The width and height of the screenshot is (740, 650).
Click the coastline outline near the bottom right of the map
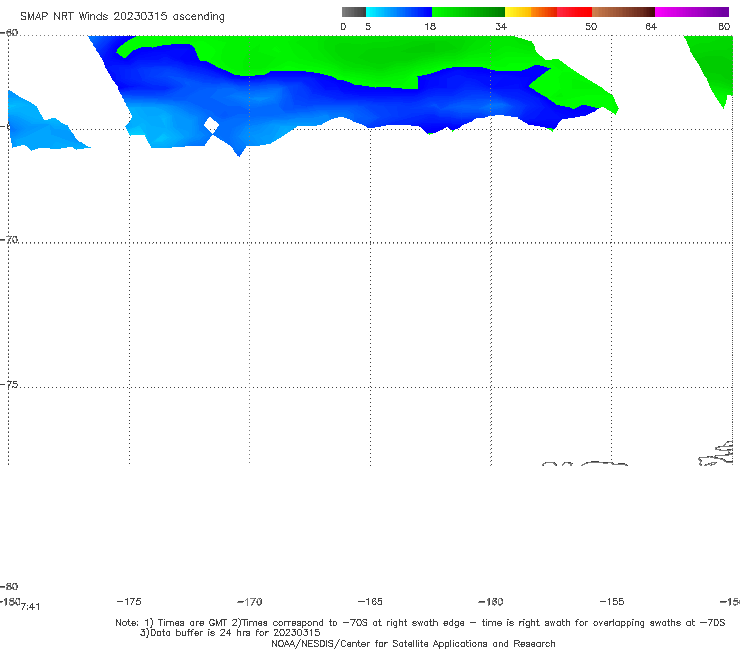[x=717, y=454]
